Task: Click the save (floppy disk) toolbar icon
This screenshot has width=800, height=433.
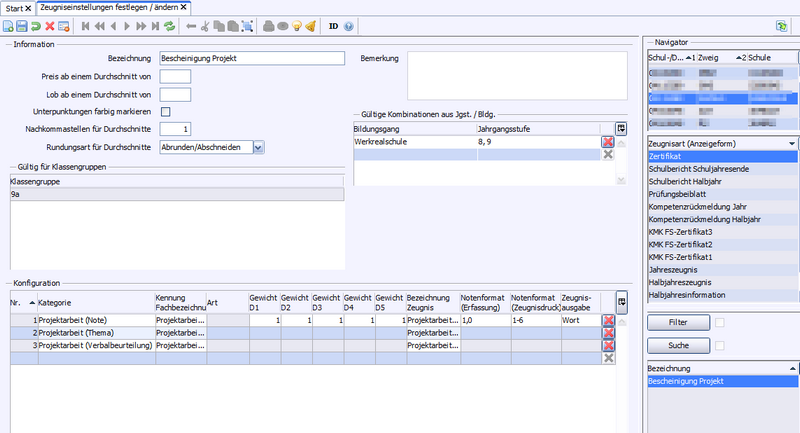Action: [x=21, y=26]
